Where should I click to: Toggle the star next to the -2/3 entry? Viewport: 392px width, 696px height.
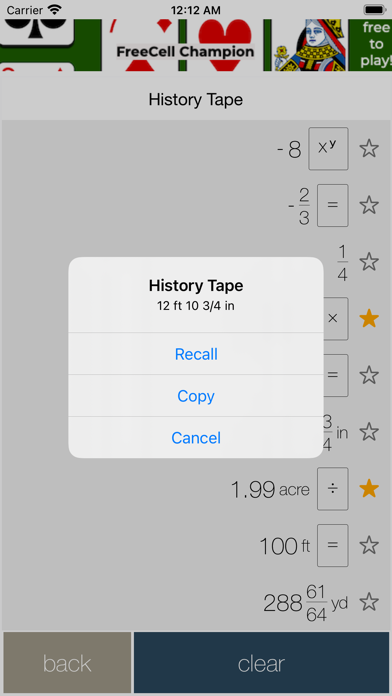tap(368, 205)
